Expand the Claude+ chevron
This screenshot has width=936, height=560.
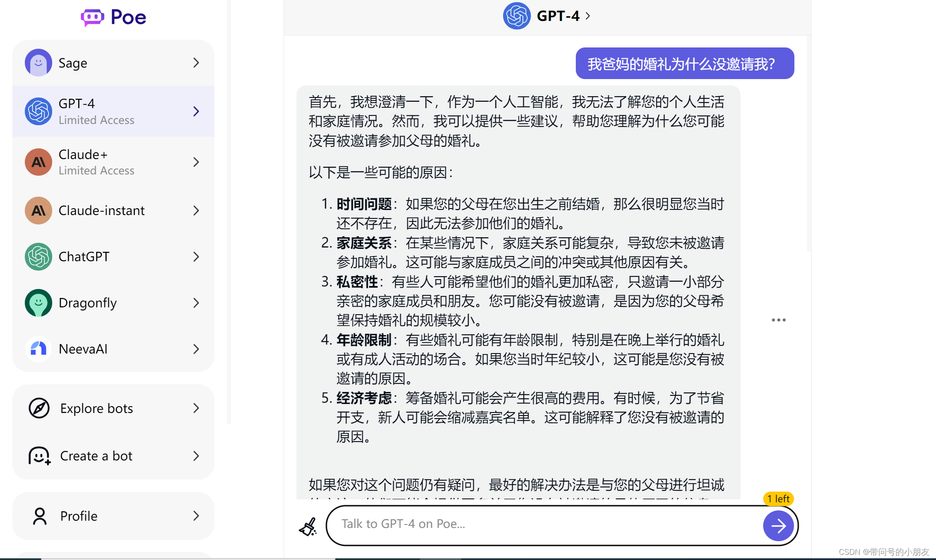(x=196, y=162)
